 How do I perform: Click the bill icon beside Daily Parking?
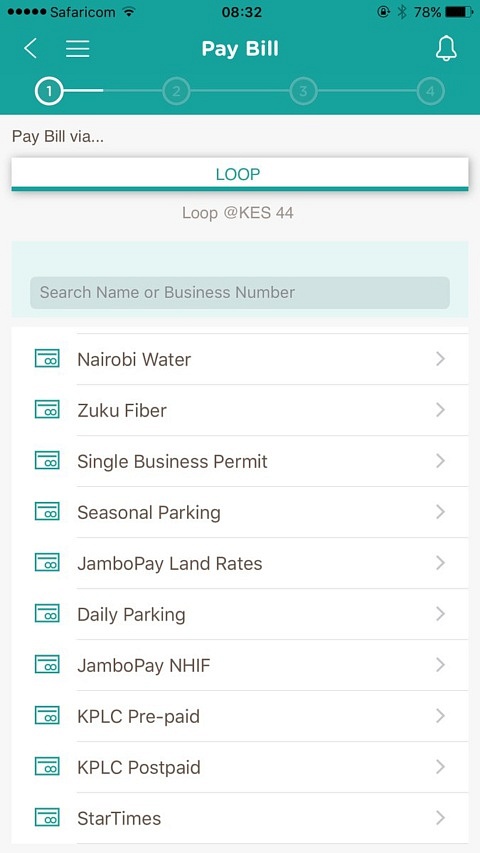47,614
